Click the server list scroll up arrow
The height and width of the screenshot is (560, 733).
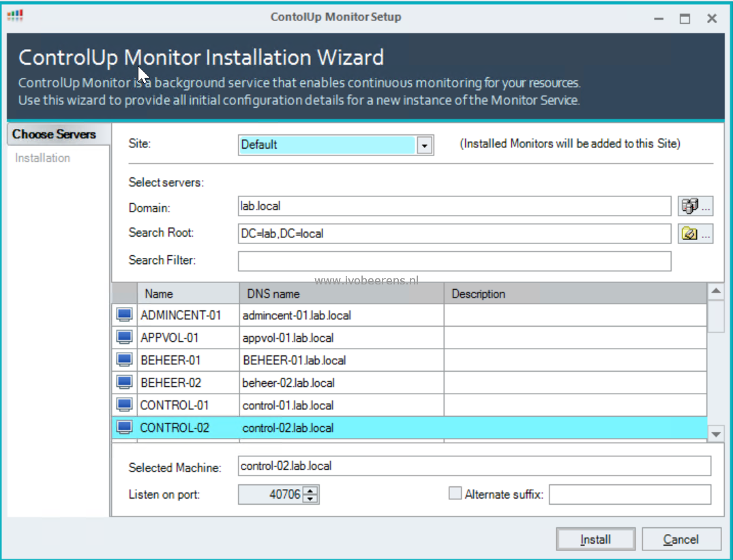(x=716, y=291)
